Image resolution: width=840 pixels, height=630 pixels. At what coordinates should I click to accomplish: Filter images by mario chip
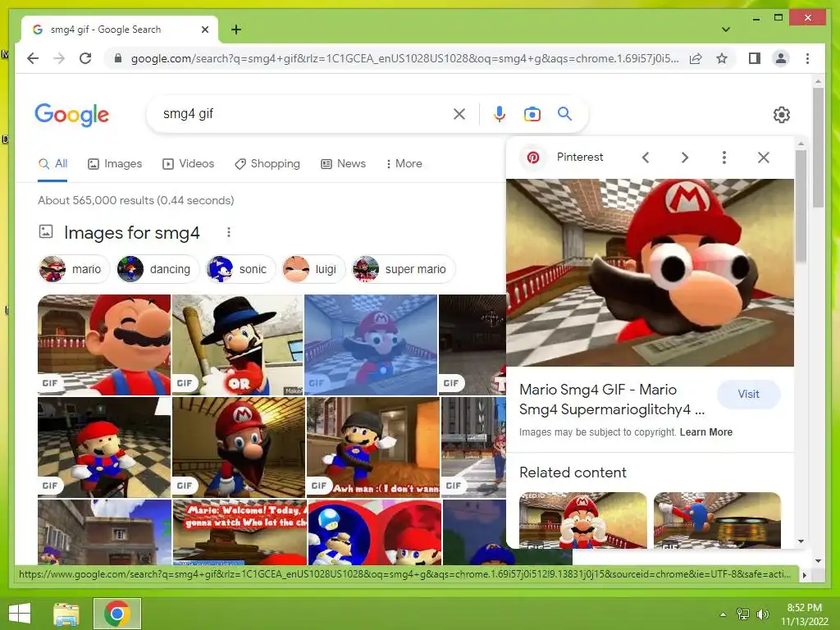pyautogui.click(x=75, y=269)
